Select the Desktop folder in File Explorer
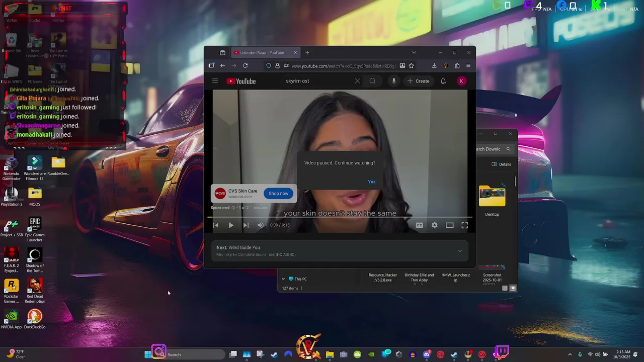 coord(492,200)
